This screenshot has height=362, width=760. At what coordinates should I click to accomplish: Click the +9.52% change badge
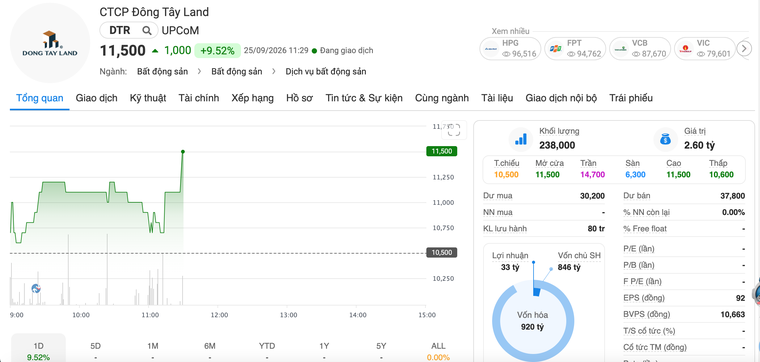point(218,50)
